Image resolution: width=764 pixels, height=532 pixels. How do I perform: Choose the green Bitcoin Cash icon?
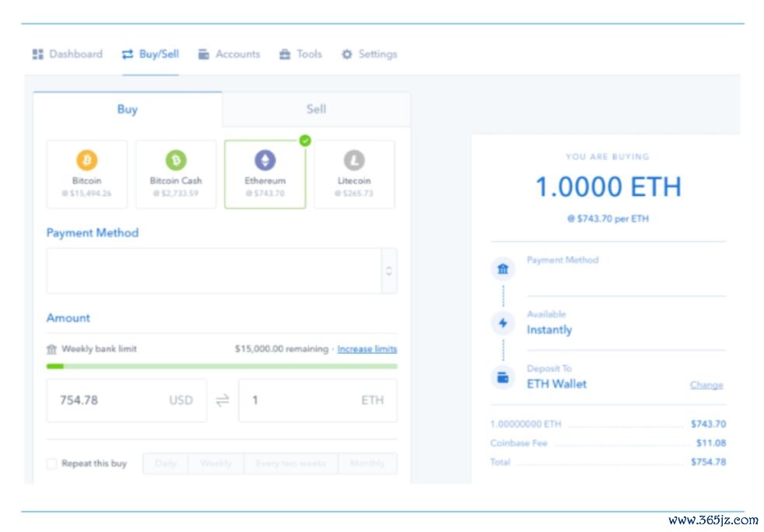point(176,159)
